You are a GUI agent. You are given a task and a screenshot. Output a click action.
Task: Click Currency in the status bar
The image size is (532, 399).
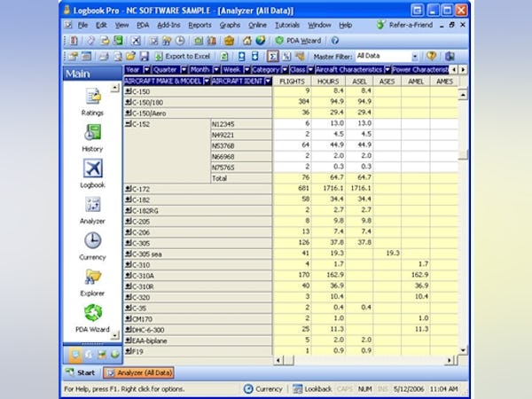tap(263, 389)
